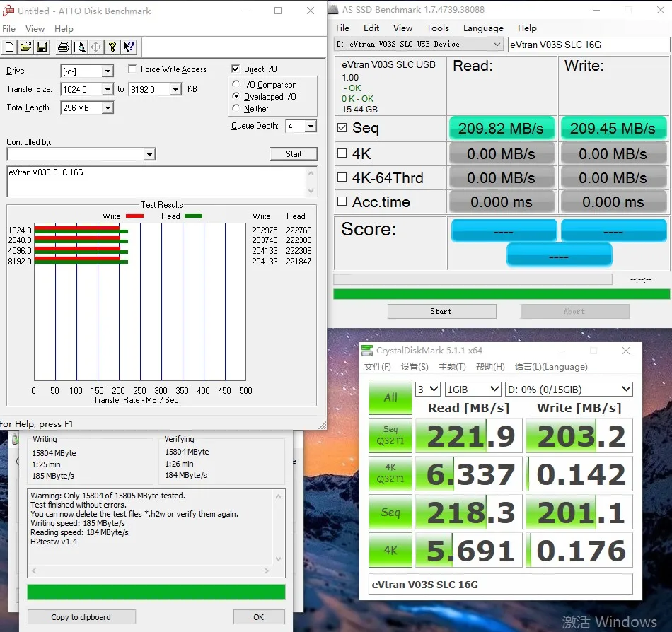Click the Print Preview icon in ATTO toolbar

(x=80, y=47)
